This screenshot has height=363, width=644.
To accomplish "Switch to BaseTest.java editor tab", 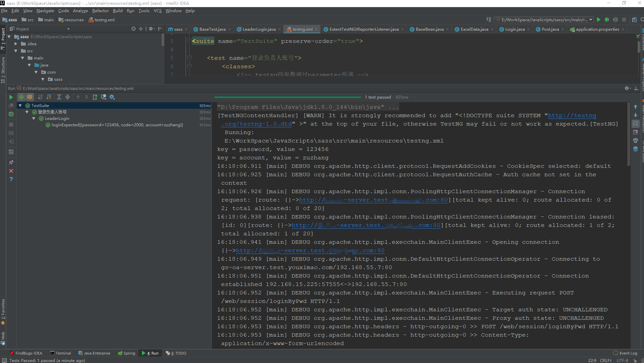I will point(212,29).
